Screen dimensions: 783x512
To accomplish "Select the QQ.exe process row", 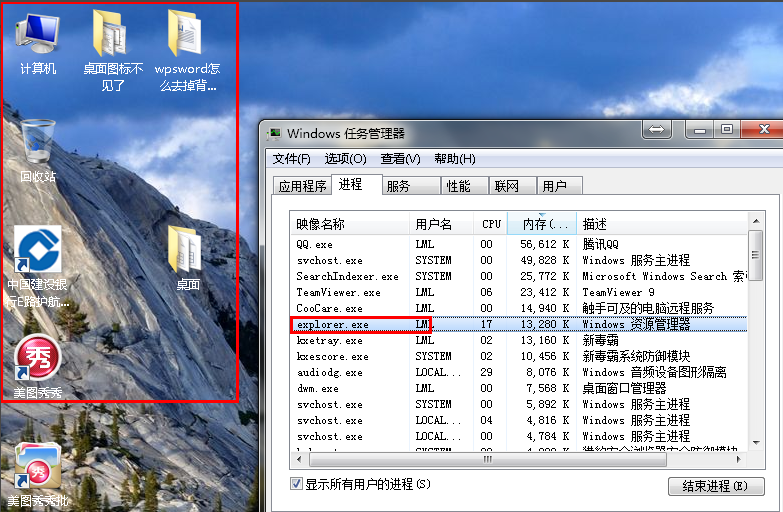I will click(x=518, y=244).
